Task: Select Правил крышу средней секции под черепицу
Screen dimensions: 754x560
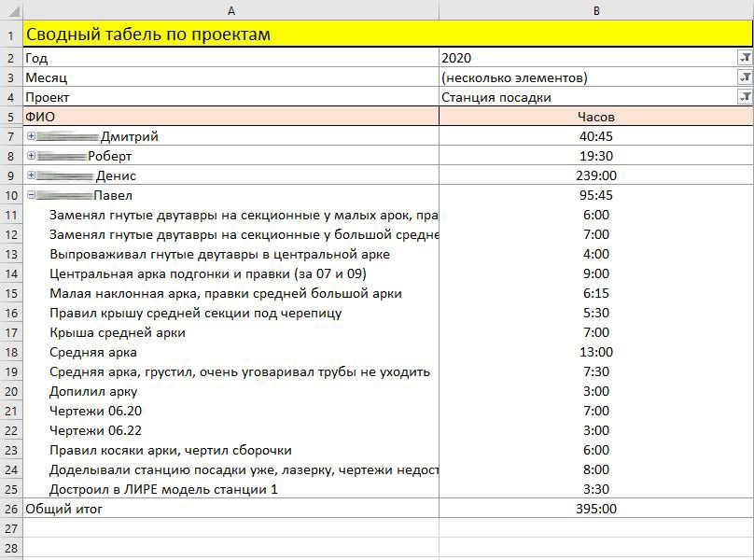Action: [x=230, y=314]
